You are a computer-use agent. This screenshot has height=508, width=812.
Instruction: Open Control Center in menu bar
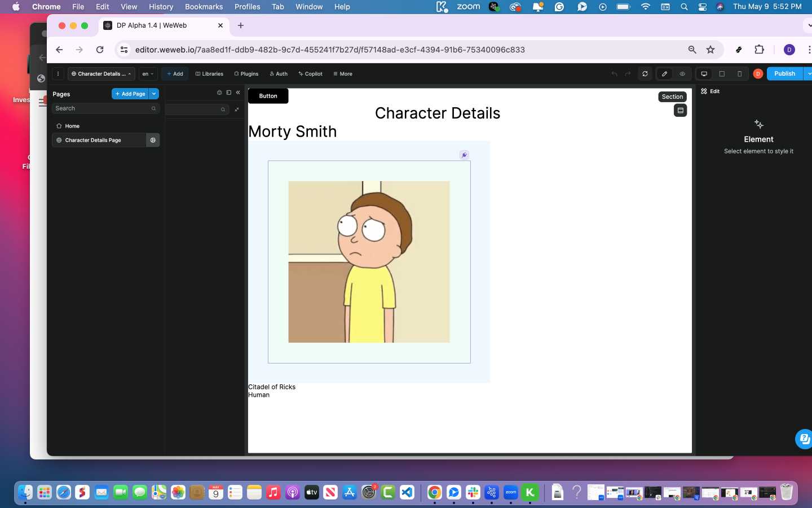702,7
